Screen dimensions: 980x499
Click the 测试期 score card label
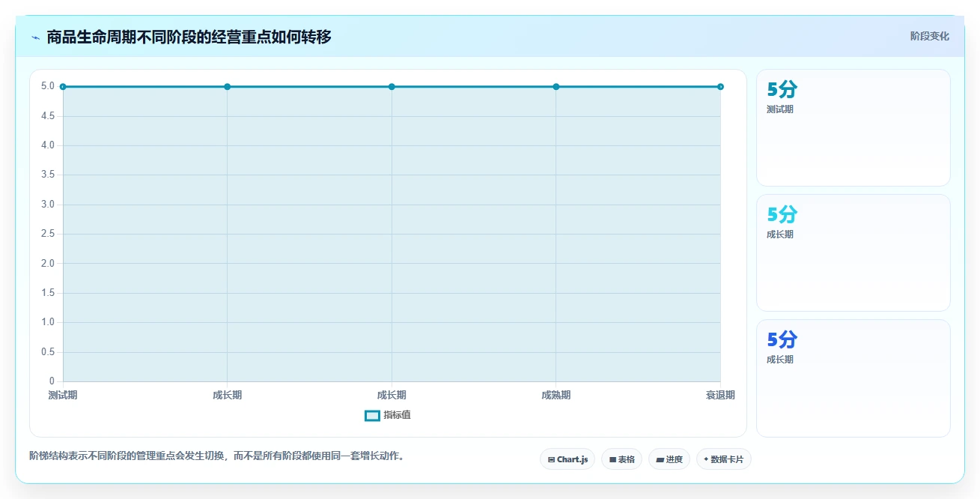pos(780,109)
